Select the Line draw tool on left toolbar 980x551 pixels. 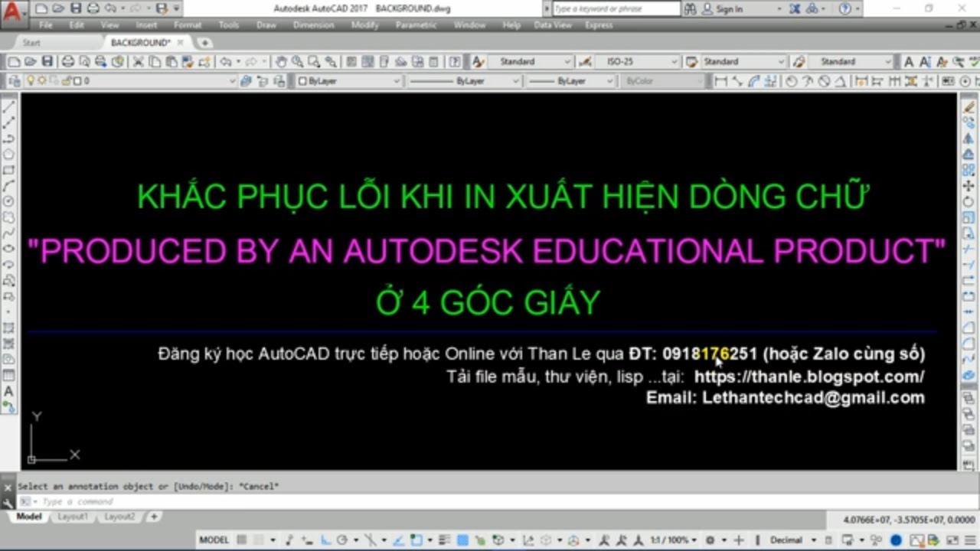[x=9, y=106]
